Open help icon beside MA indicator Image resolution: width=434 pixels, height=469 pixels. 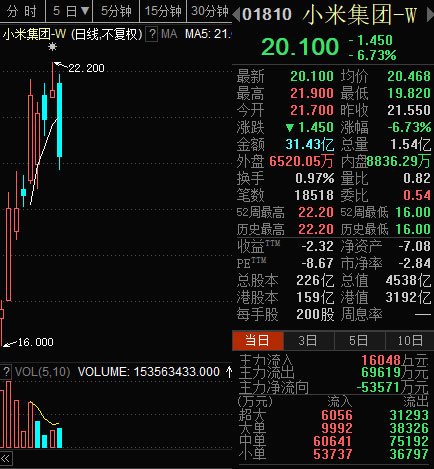pyautogui.click(x=152, y=34)
